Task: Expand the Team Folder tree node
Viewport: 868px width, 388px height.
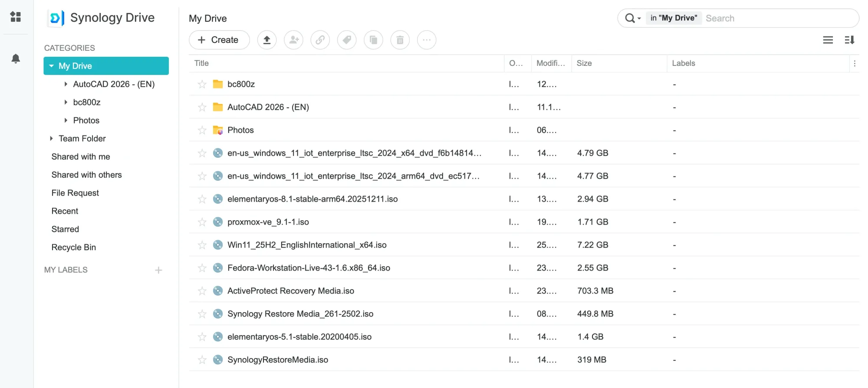Action: tap(51, 138)
